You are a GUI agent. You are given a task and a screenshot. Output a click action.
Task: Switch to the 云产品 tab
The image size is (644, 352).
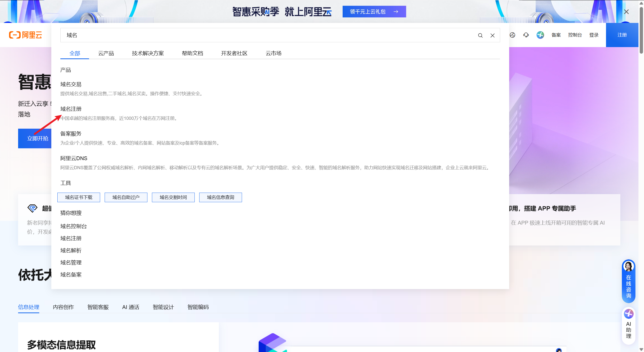tap(106, 53)
